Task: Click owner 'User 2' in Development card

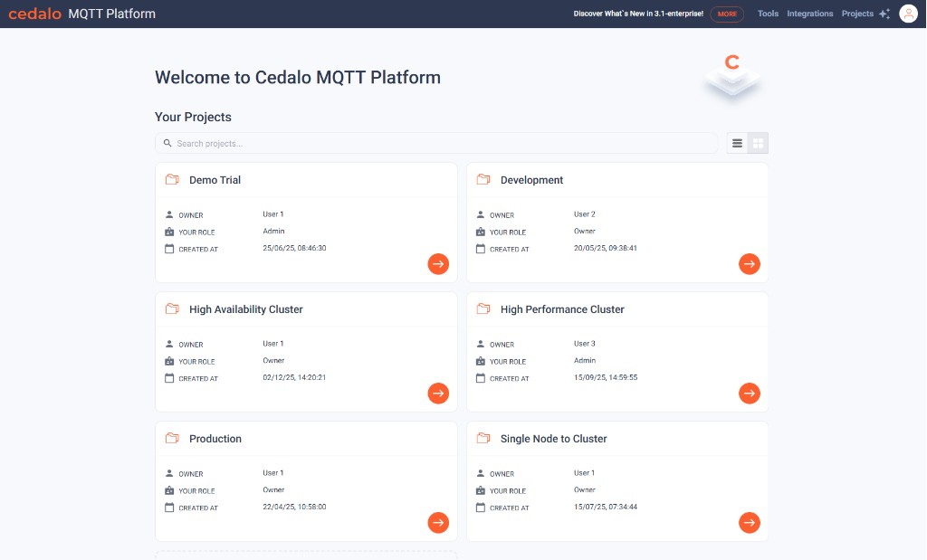Action: (584, 214)
